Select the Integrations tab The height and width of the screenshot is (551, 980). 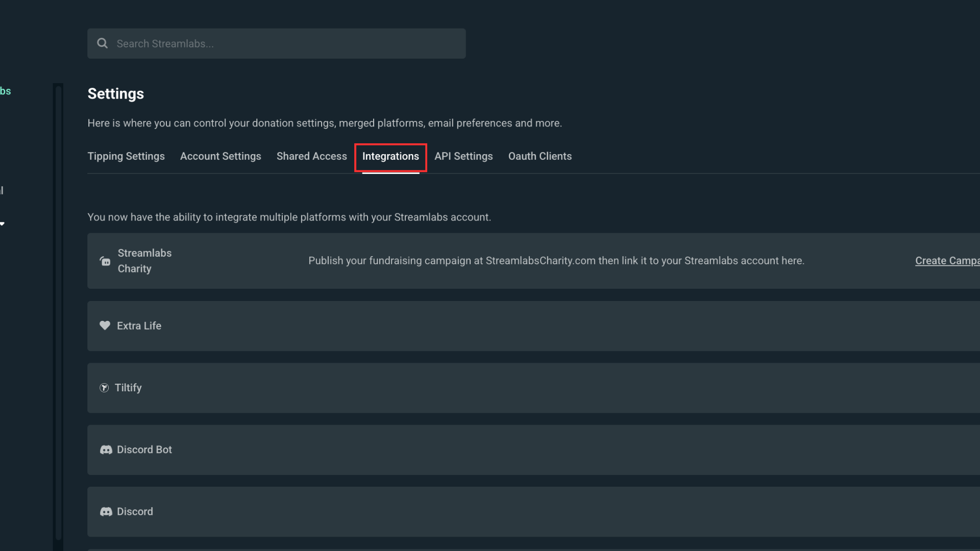(x=390, y=156)
